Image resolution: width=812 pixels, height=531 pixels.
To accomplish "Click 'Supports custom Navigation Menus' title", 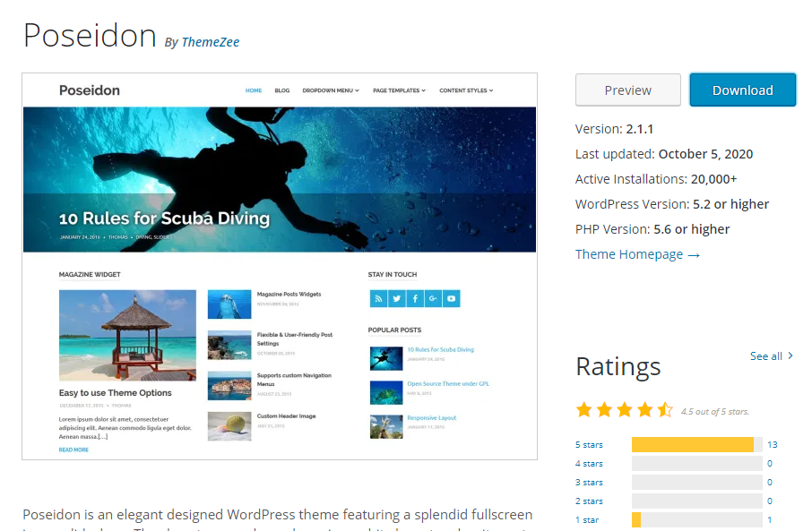I will [294, 380].
